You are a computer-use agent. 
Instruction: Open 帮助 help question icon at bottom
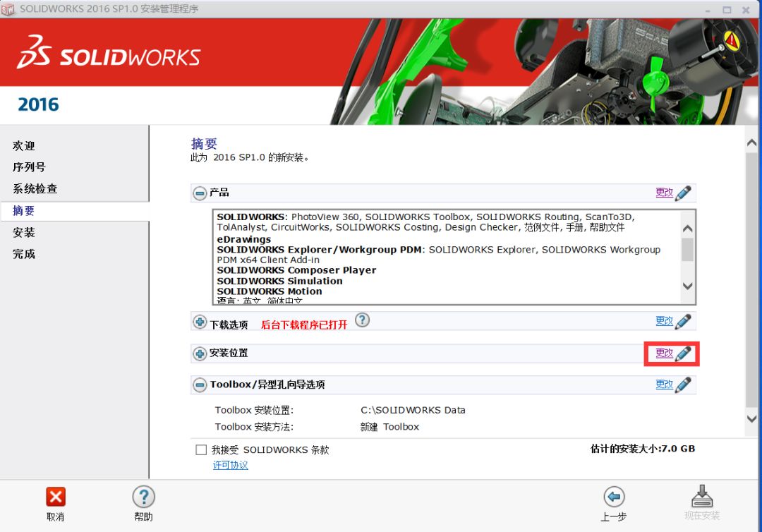tap(143, 497)
